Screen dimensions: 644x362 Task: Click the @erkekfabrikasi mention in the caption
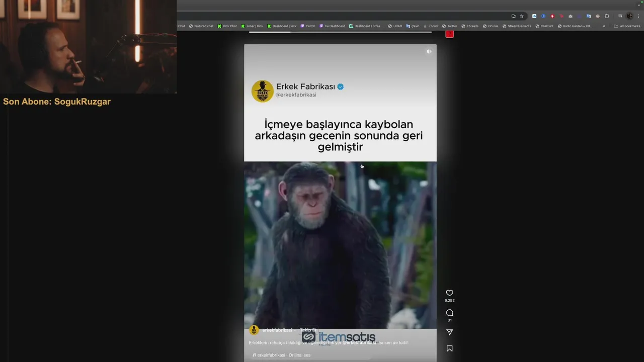tap(359, 343)
